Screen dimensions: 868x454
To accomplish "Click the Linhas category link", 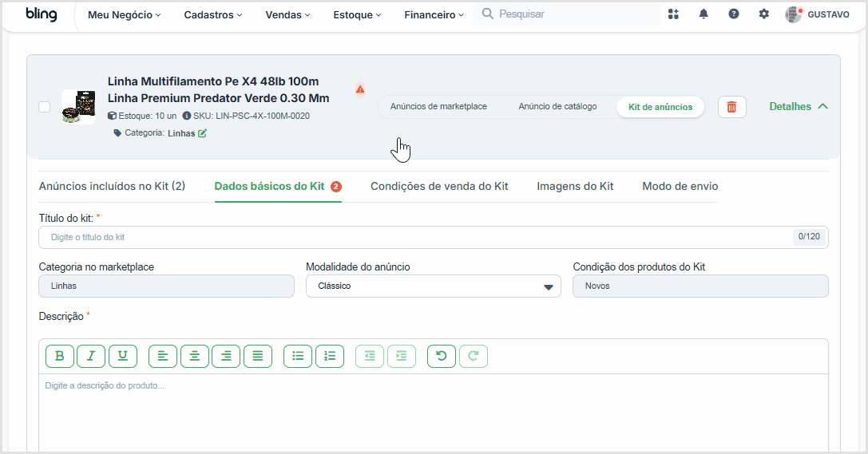I will click(x=181, y=133).
